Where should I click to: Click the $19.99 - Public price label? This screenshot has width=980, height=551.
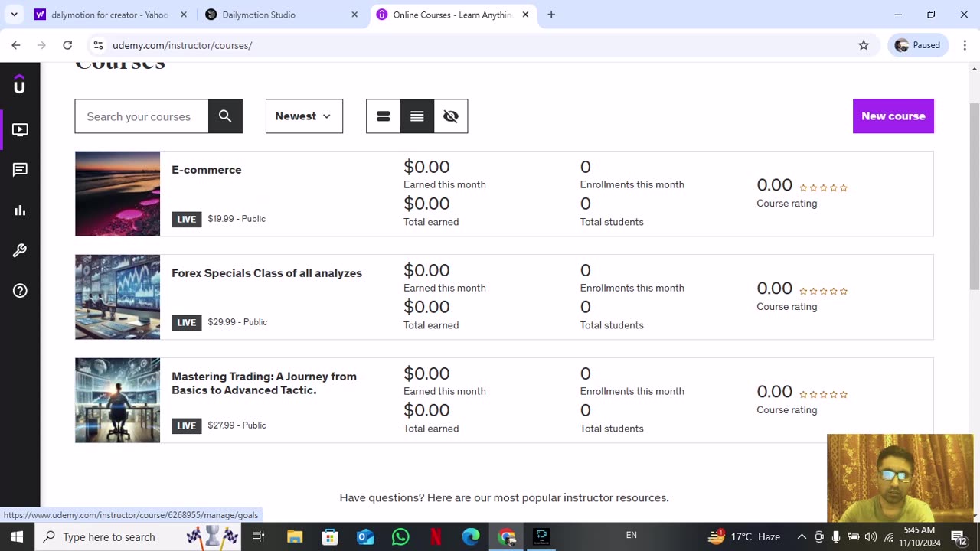point(237,219)
